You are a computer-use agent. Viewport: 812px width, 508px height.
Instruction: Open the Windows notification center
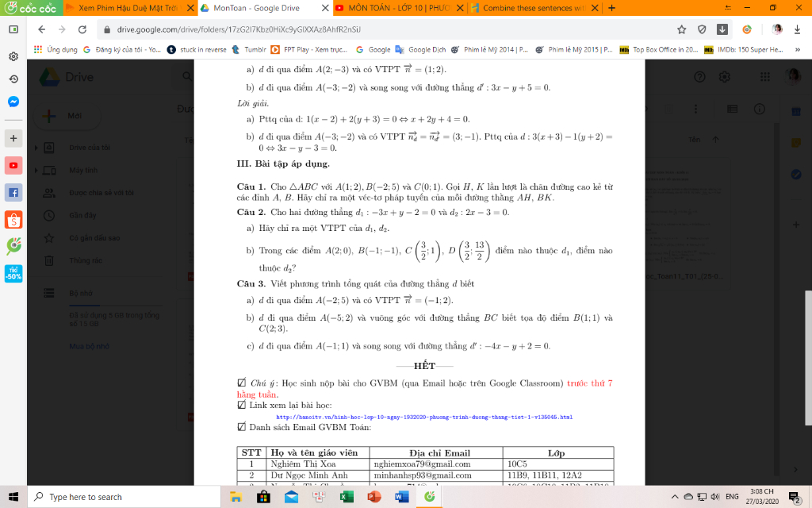(795, 497)
